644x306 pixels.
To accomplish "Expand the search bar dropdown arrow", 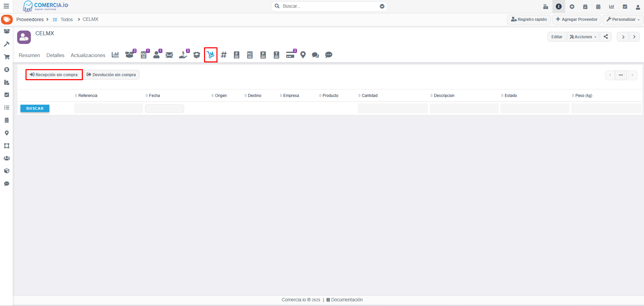I will (x=382, y=6).
